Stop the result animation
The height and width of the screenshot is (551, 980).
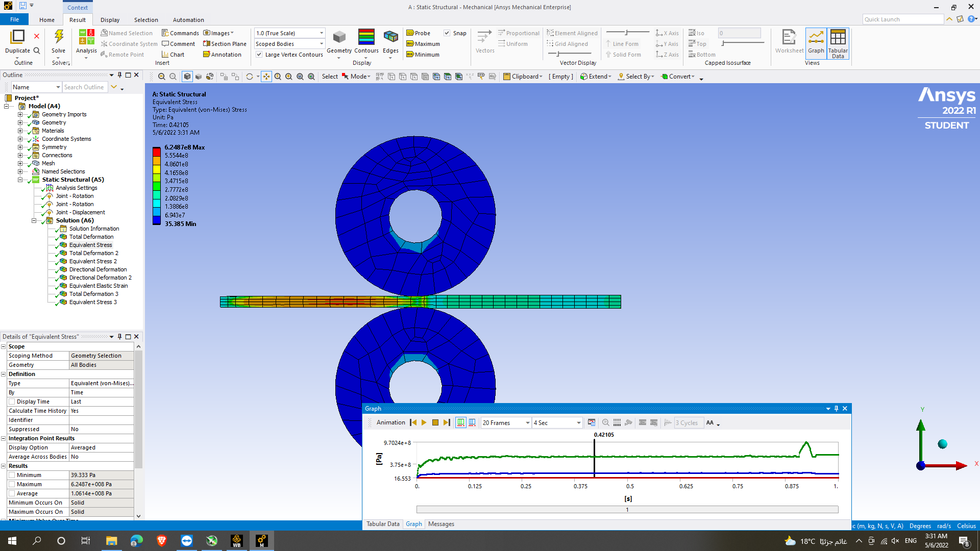pyautogui.click(x=435, y=422)
